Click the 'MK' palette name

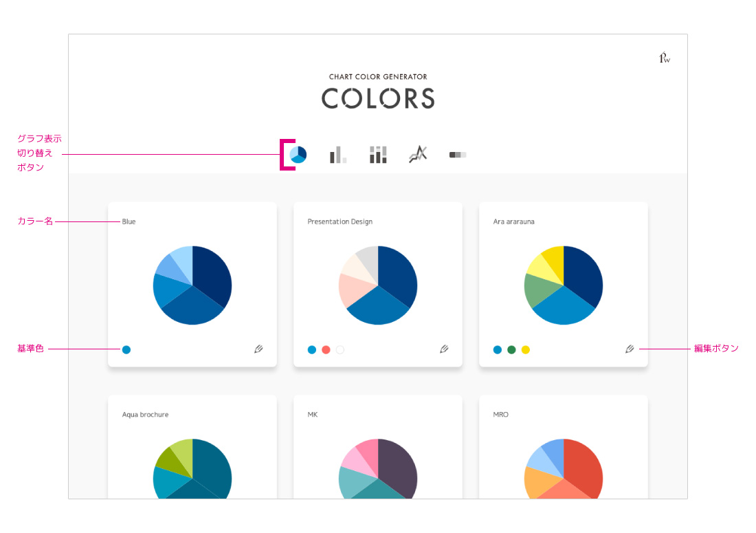coord(313,414)
